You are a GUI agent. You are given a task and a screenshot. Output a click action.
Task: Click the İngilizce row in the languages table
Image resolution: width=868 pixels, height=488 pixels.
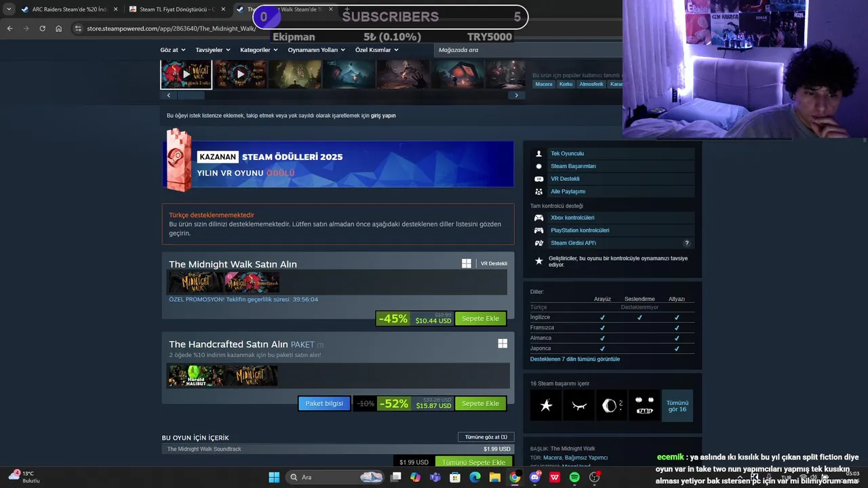coord(612,317)
